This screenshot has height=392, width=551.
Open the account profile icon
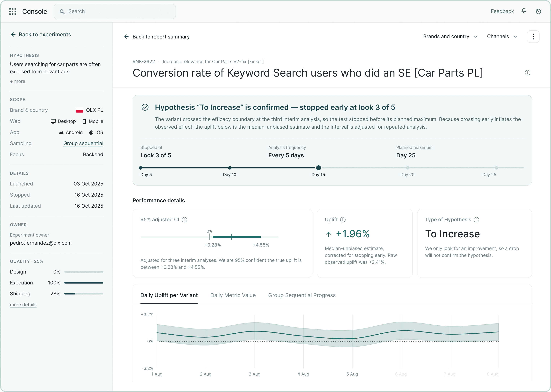point(538,11)
